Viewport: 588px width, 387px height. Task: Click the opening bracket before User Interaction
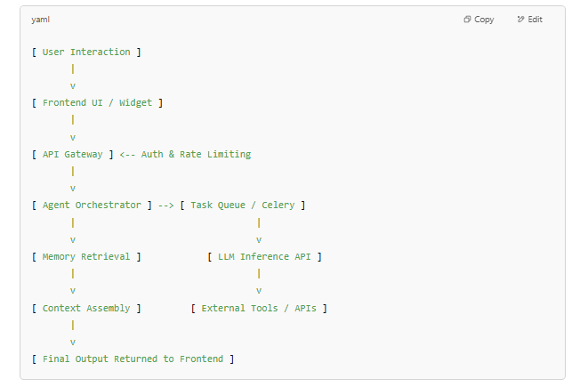[34, 52]
